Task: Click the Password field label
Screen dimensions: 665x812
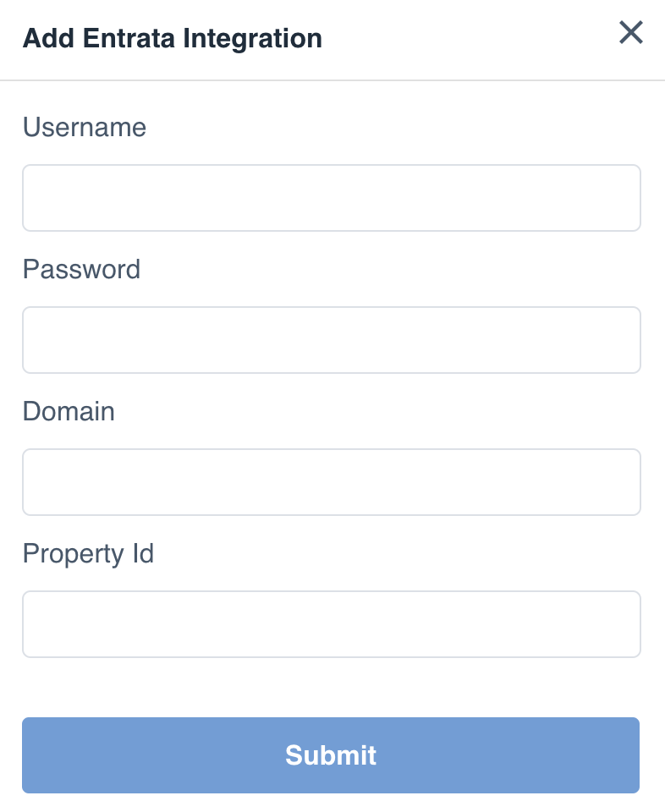Action: coord(81,270)
